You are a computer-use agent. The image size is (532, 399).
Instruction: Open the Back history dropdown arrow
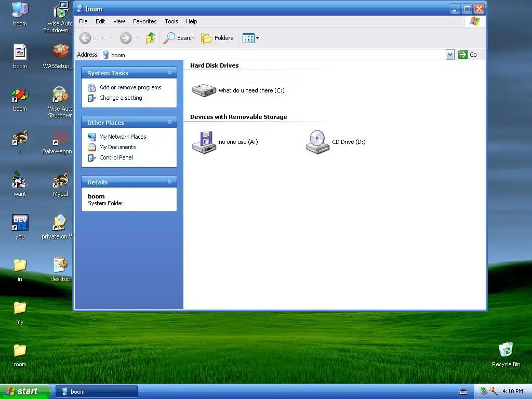(x=111, y=38)
